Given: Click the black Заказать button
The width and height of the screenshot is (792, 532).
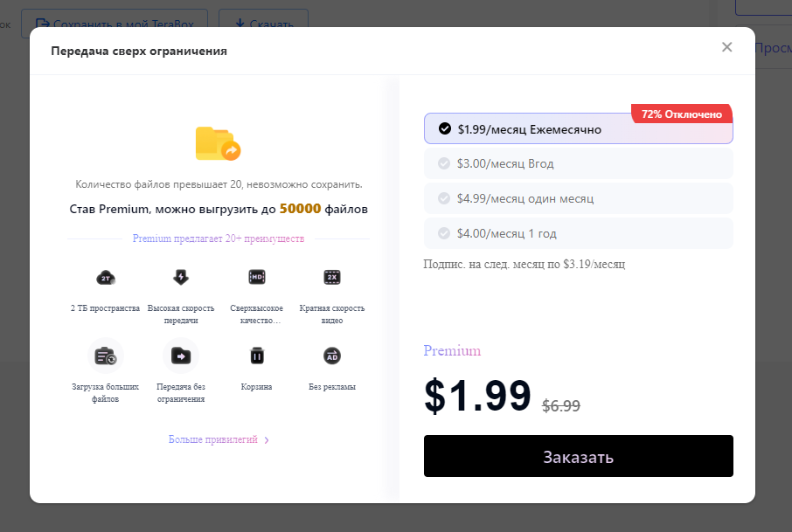Looking at the screenshot, I should (579, 456).
